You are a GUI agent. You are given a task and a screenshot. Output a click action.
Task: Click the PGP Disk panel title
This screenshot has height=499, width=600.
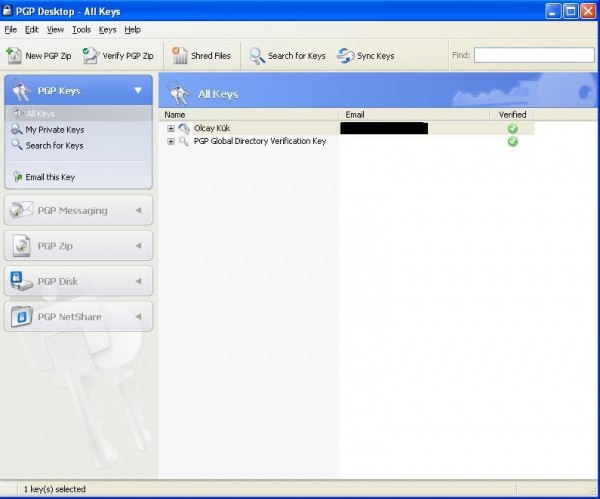(57, 281)
